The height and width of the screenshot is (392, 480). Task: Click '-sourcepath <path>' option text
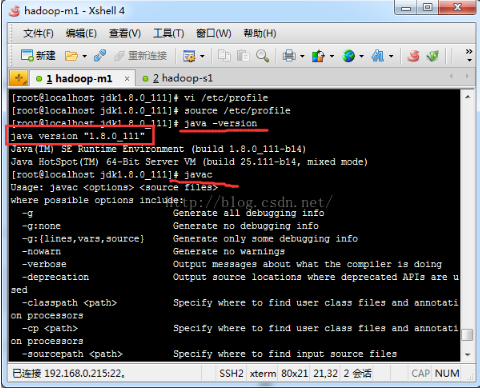[x=72, y=354]
